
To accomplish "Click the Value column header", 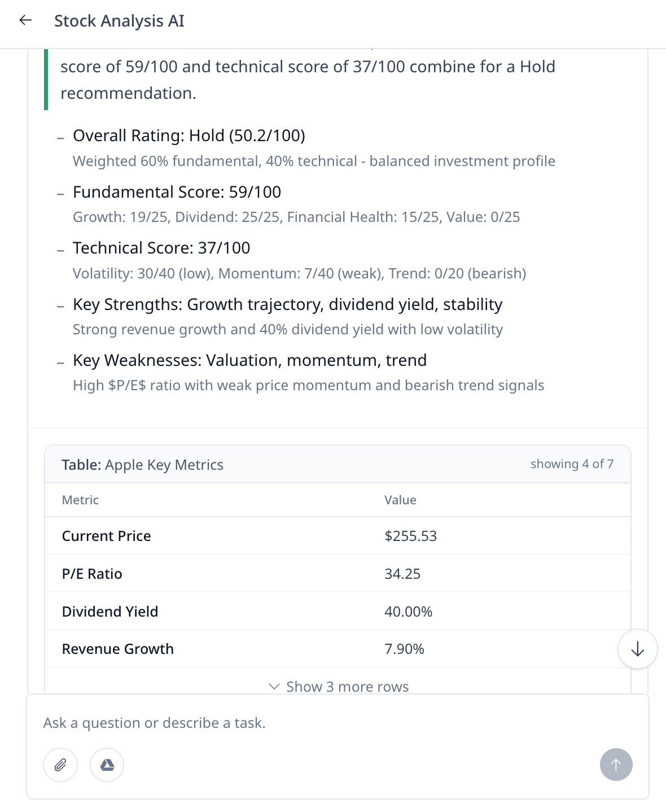I will click(400, 500).
